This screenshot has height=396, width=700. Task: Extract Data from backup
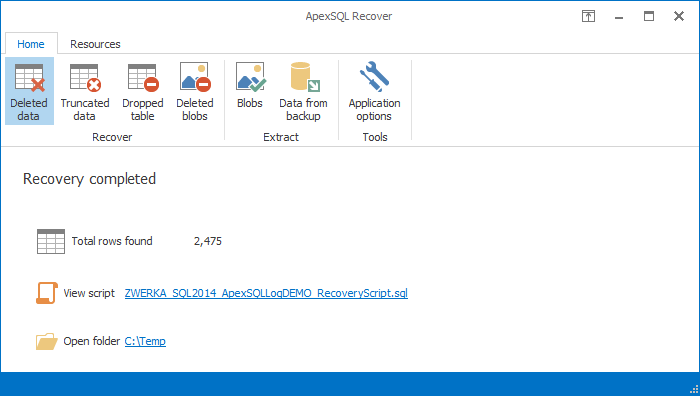pos(303,91)
